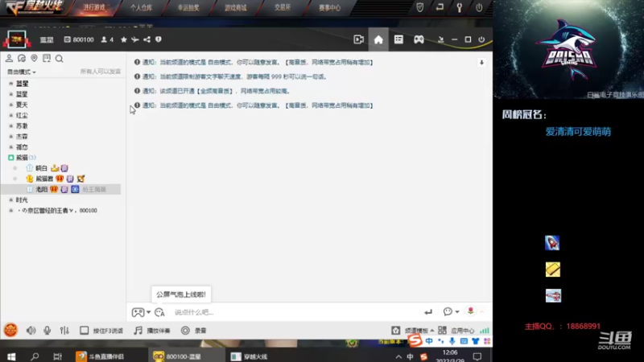
Task: Open the 穿越火线 taskbar window
Action: click(249, 356)
